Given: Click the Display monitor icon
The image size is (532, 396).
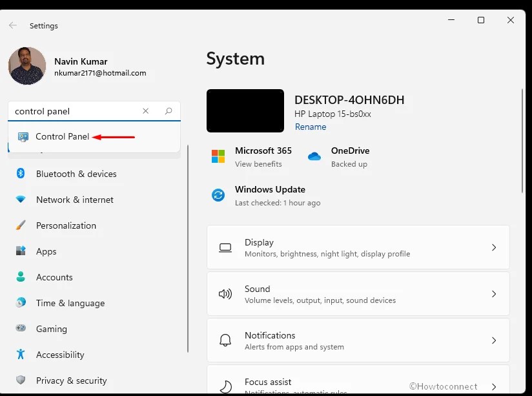Looking at the screenshot, I should click(225, 247).
